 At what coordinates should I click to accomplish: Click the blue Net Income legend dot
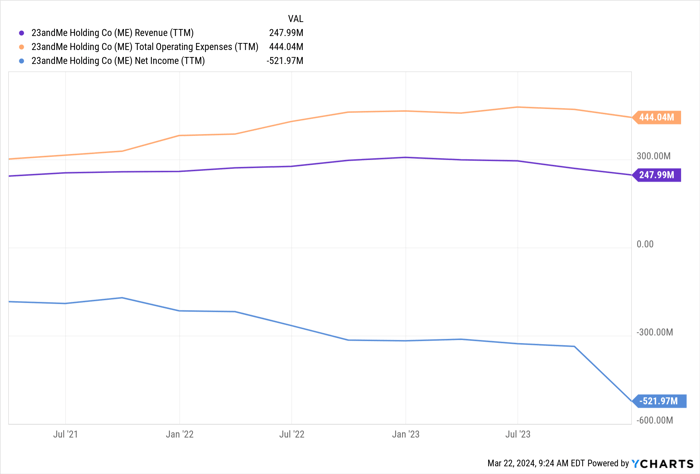coord(21,61)
